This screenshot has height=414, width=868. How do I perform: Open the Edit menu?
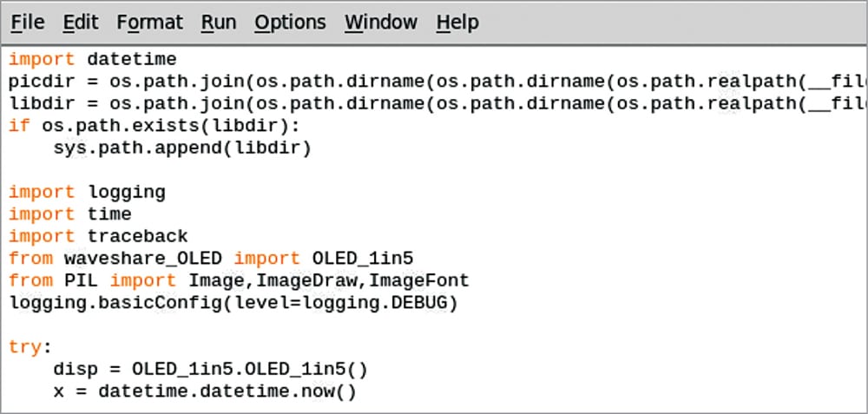click(80, 22)
